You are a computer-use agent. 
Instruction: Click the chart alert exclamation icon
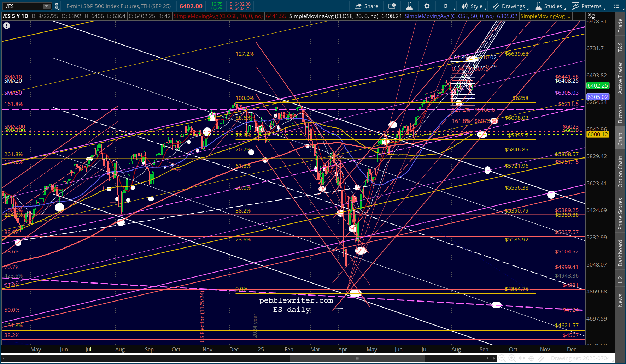pos(6,25)
